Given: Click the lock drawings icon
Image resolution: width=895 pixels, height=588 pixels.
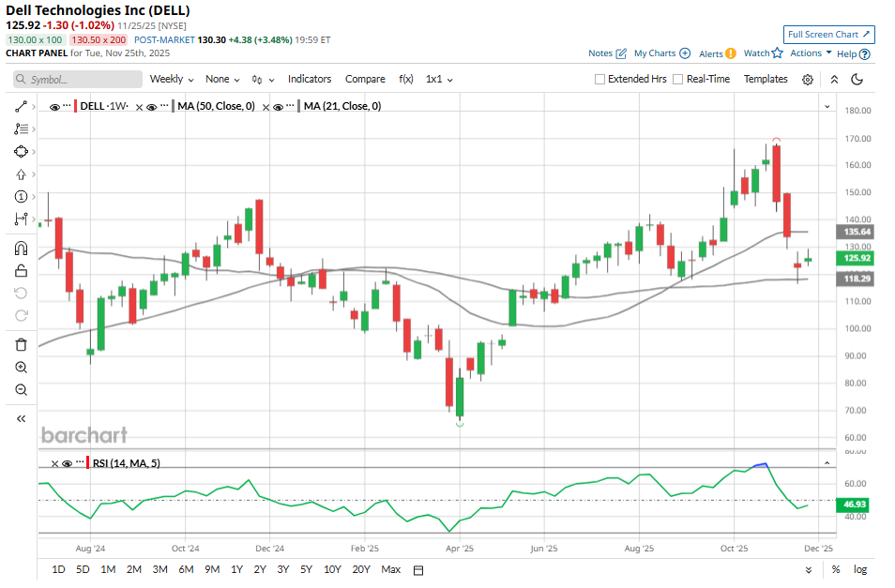Looking at the screenshot, I should 21,271.
